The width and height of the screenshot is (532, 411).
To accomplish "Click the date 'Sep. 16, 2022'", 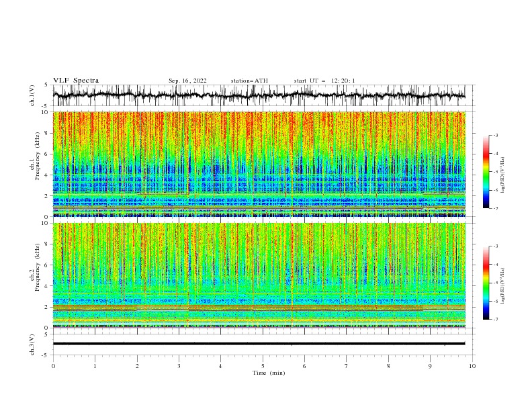I will coord(187,81).
